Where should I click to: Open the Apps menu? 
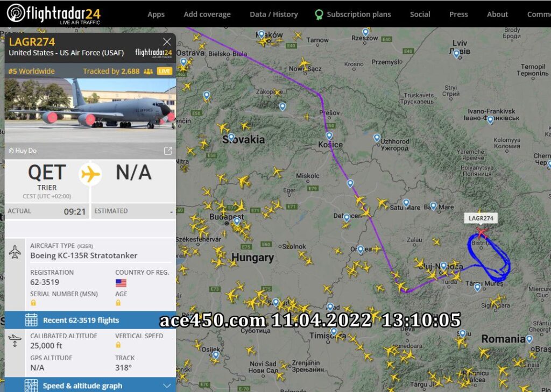coord(156,15)
